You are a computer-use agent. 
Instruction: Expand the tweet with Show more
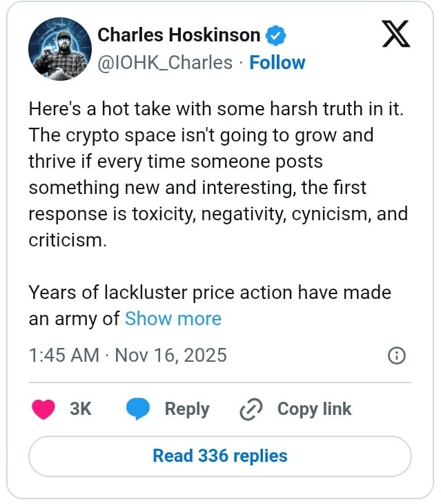tap(173, 319)
